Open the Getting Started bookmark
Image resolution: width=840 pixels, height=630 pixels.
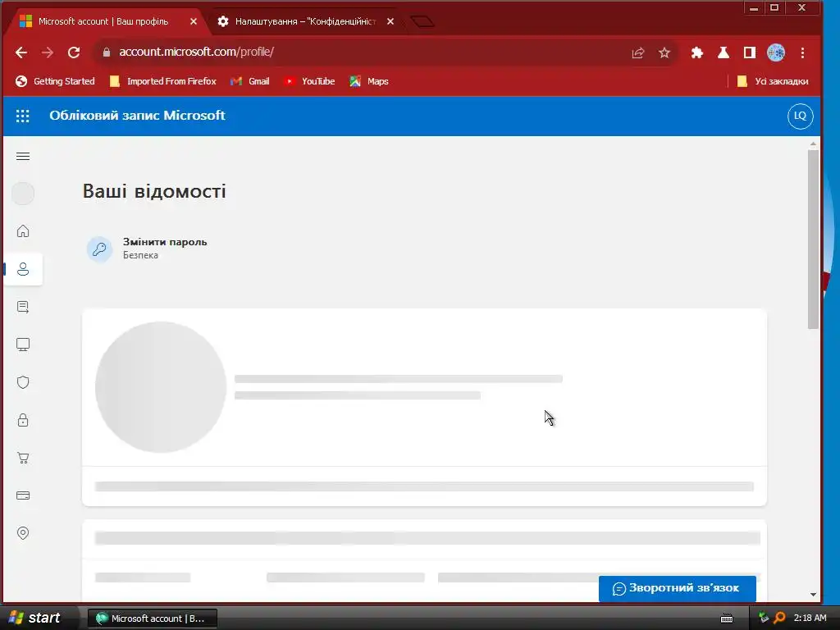pyautogui.click(x=55, y=81)
